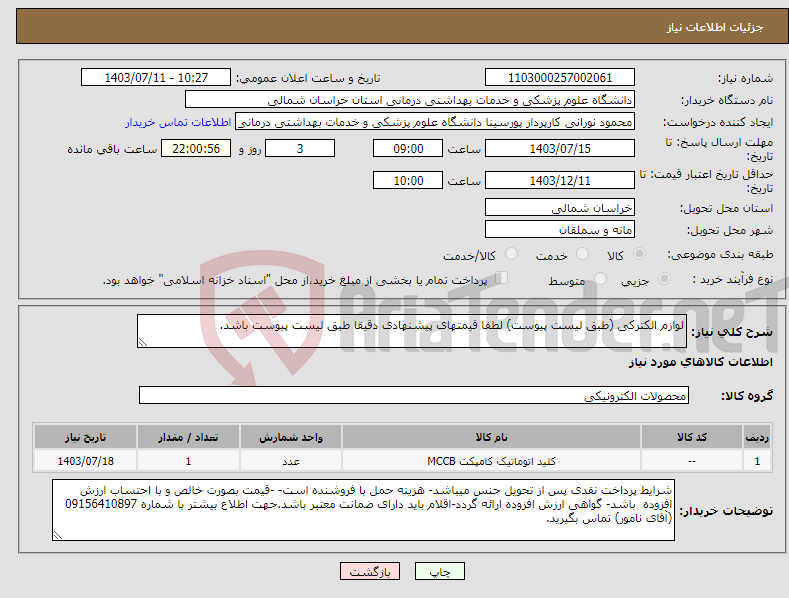Click the request creator field محمود نورانی

pyautogui.click(x=435, y=122)
